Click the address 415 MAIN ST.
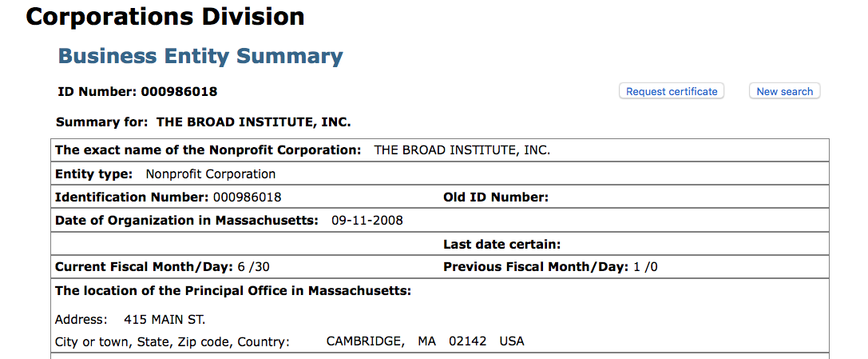 (x=164, y=320)
